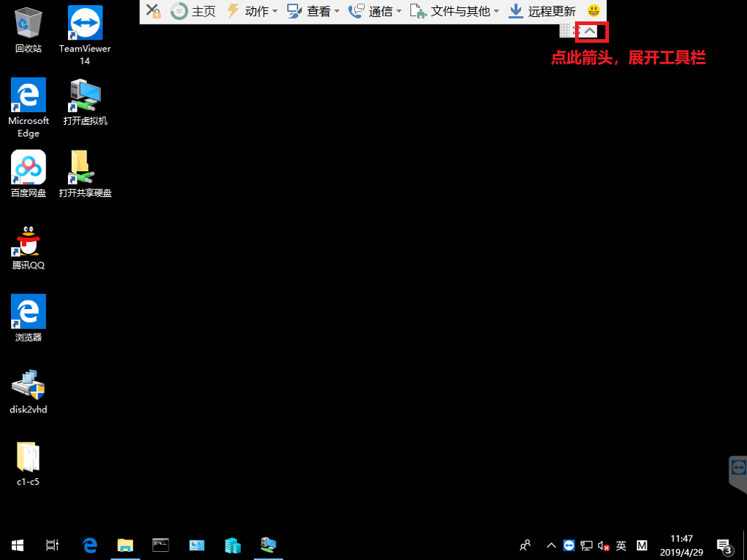Click the M input method tray icon
The width and height of the screenshot is (747, 560).
pos(641,545)
